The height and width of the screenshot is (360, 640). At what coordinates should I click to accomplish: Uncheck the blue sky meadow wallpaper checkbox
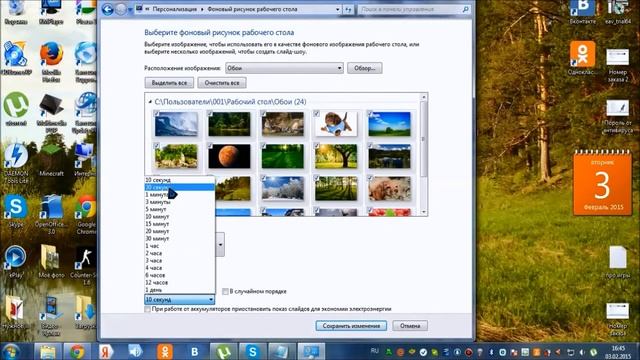370,113
